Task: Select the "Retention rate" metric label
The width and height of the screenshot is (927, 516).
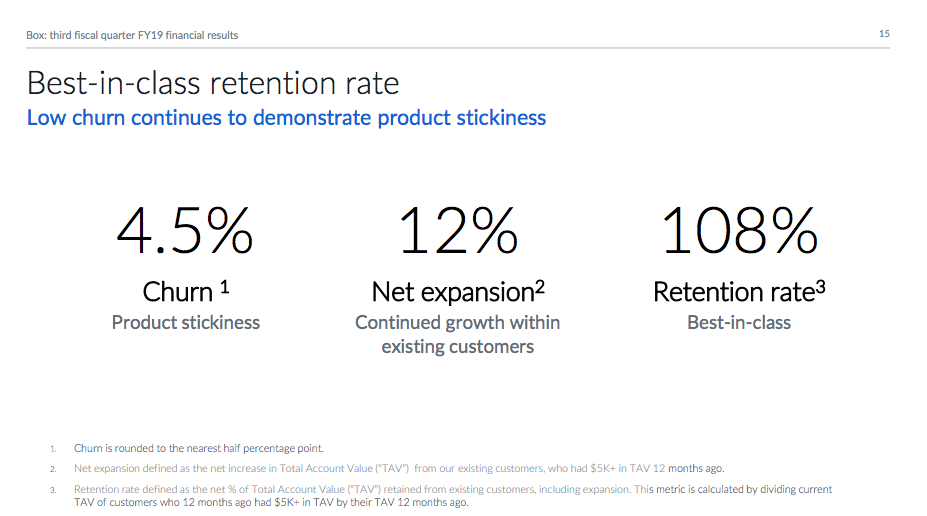Action: pyautogui.click(x=732, y=292)
